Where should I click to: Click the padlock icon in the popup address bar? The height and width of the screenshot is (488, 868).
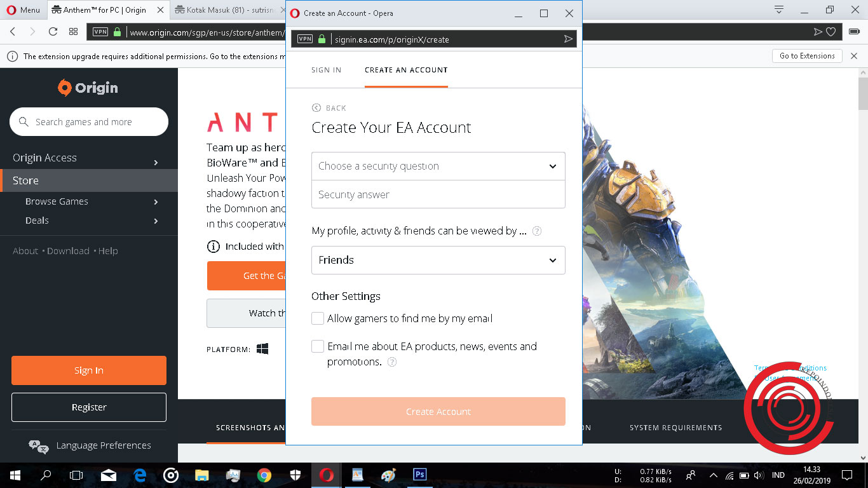322,39
